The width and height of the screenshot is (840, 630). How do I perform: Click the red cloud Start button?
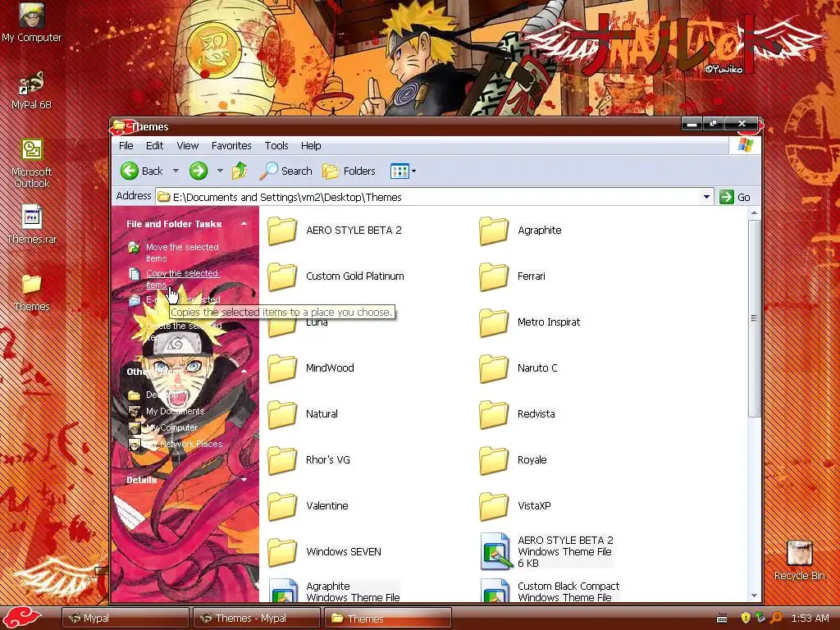pos(23,618)
